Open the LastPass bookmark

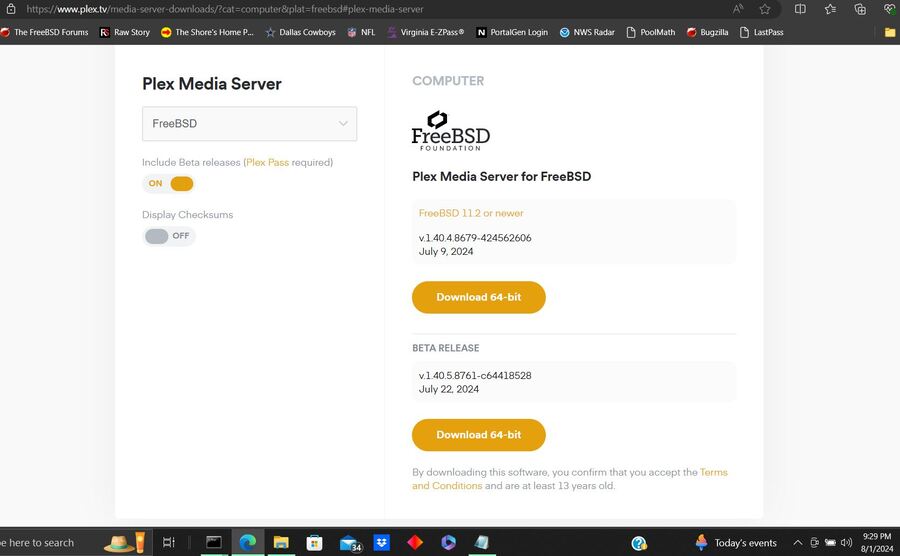coord(762,32)
